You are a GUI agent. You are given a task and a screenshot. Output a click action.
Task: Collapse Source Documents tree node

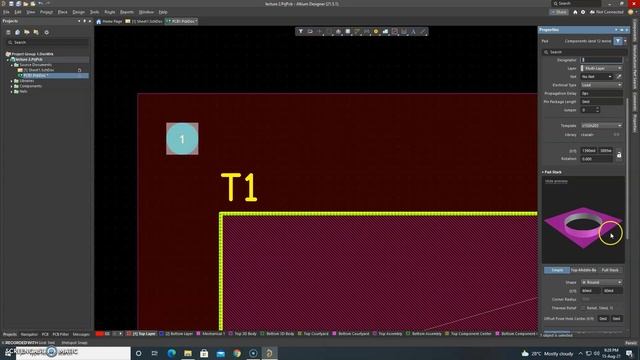coord(11,65)
